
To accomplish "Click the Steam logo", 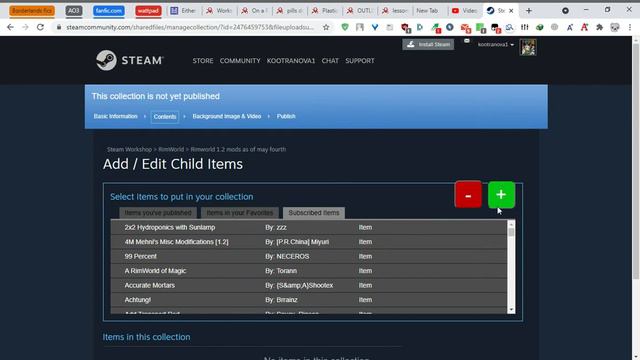I will [x=130, y=60].
